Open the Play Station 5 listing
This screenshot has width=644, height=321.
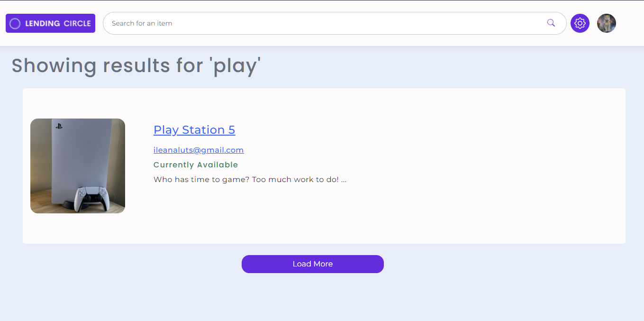194,129
